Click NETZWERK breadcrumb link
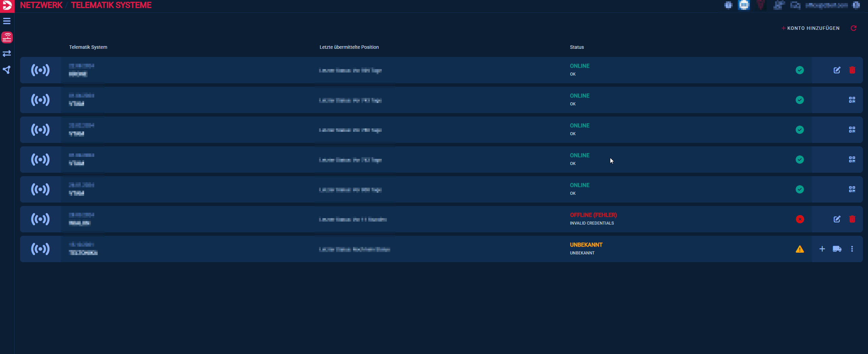868x354 pixels. point(41,5)
